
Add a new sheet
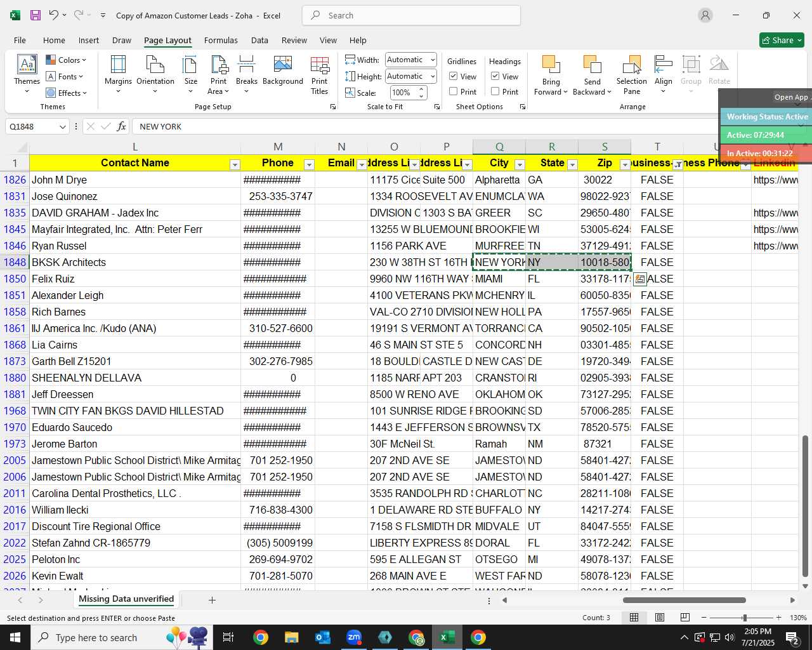click(212, 600)
